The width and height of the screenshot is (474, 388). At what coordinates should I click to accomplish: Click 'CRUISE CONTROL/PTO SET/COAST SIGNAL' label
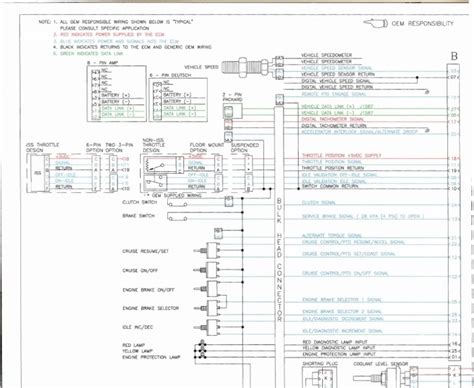pyautogui.click(x=348, y=254)
